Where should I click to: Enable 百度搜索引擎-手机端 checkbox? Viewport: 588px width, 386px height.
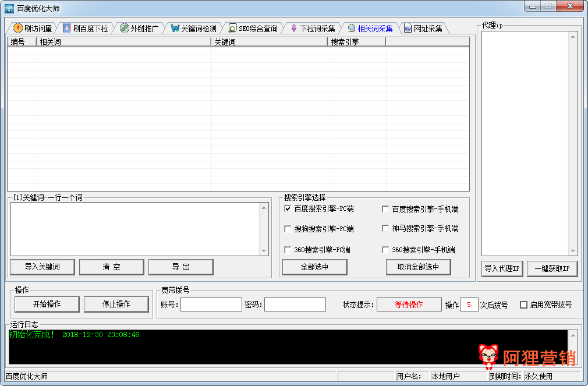coord(385,209)
